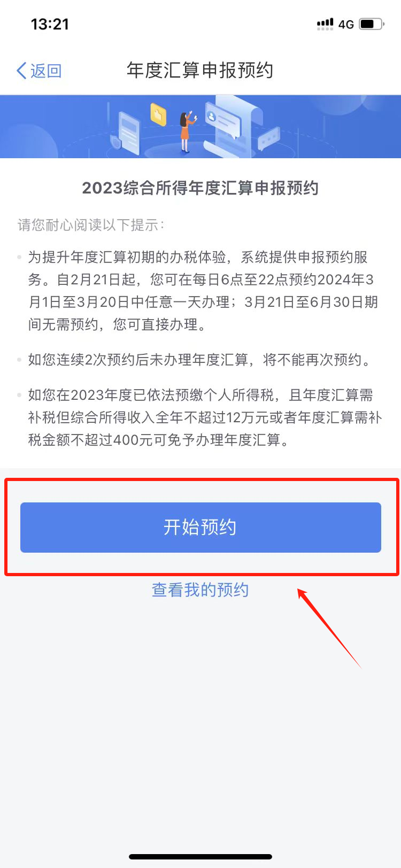Screen dimensions: 401x868
Task: Tap the home indicator bar at bottom
Action: tap(200, 857)
